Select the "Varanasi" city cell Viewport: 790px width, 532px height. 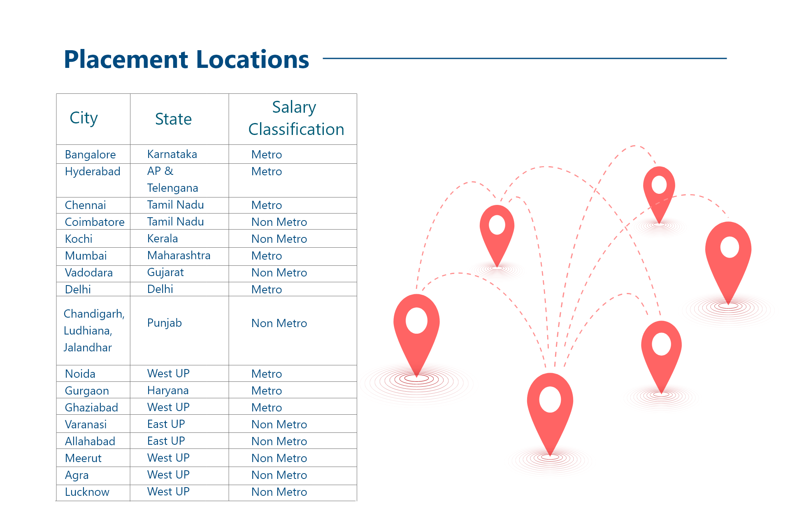point(86,425)
